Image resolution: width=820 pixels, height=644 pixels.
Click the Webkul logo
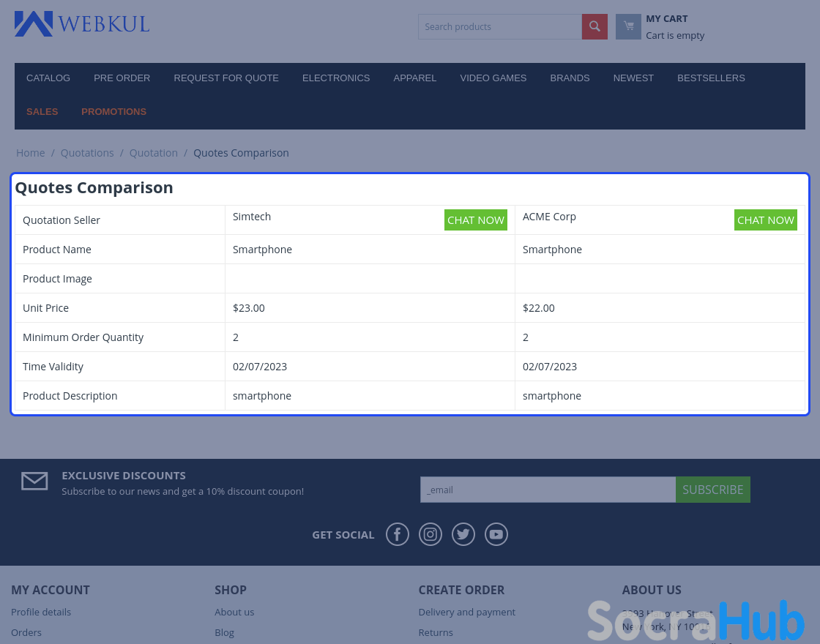[82, 24]
